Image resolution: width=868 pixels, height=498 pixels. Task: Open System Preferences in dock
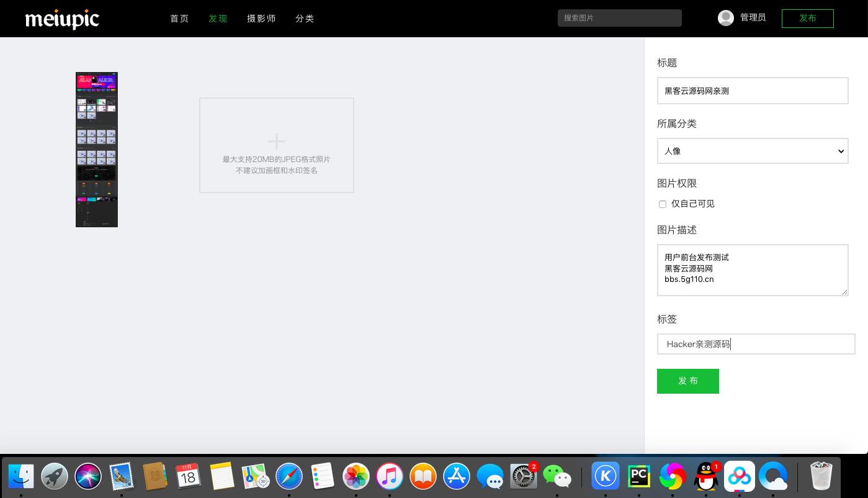pos(523,477)
